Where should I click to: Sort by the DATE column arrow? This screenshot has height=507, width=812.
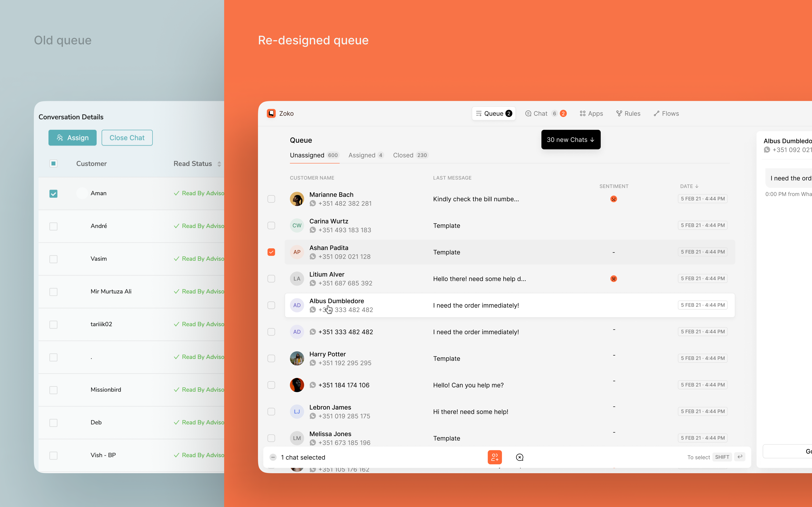697,186
